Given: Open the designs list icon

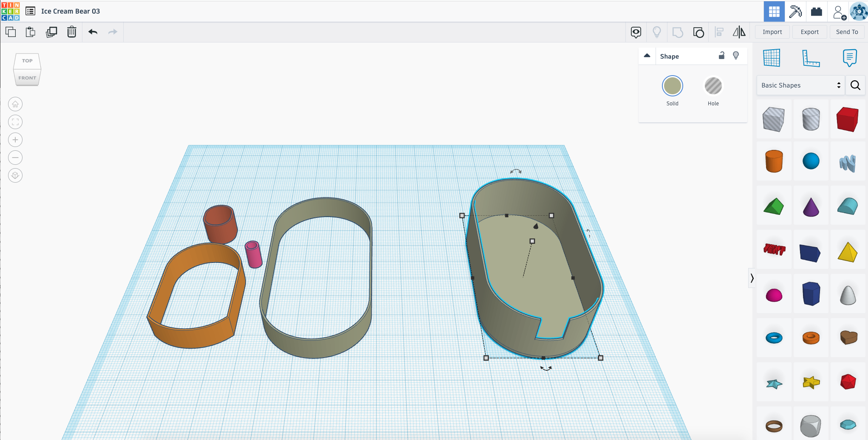Looking at the screenshot, I should tap(30, 11).
